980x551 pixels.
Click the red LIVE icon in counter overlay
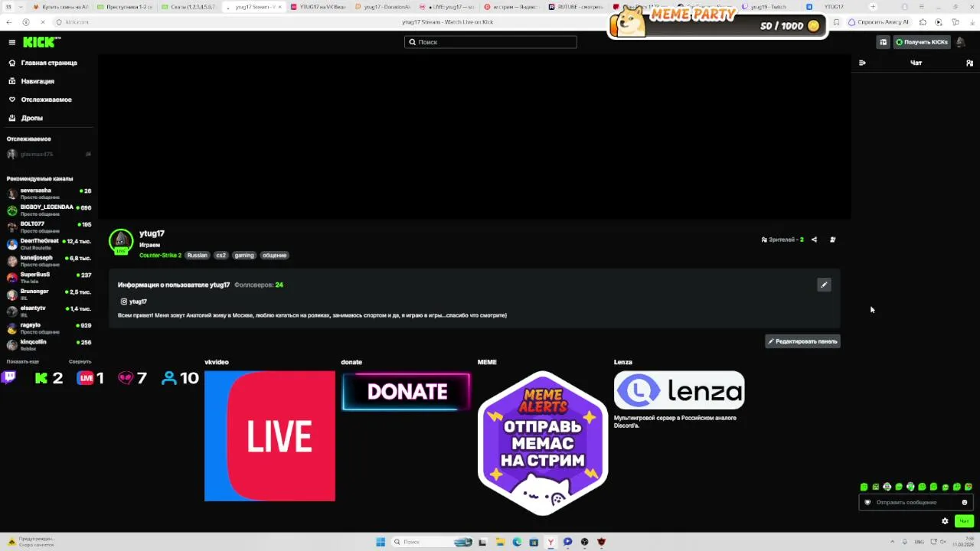pos(86,378)
